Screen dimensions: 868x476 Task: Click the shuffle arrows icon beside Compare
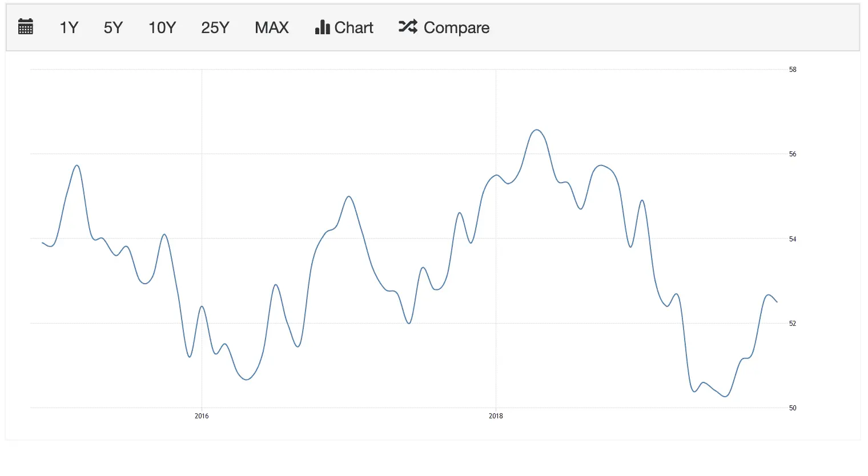click(408, 27)
